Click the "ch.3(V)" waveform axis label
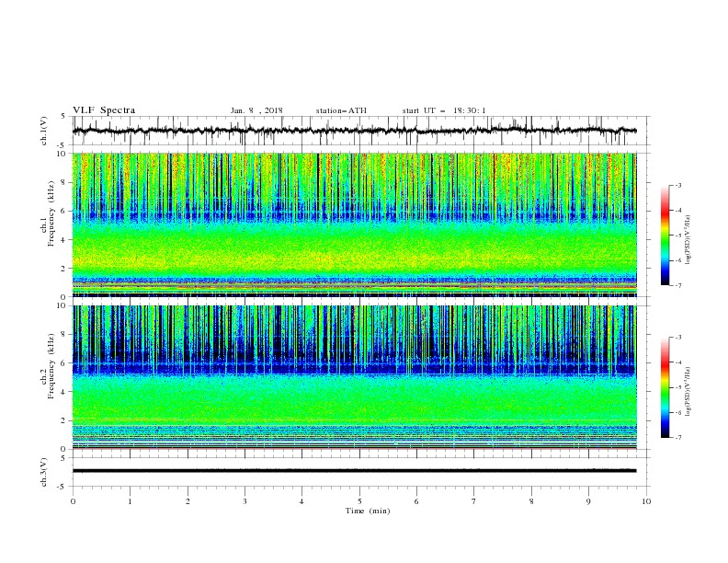This screenshot has height=563, width=728. (x=44, y=473)
